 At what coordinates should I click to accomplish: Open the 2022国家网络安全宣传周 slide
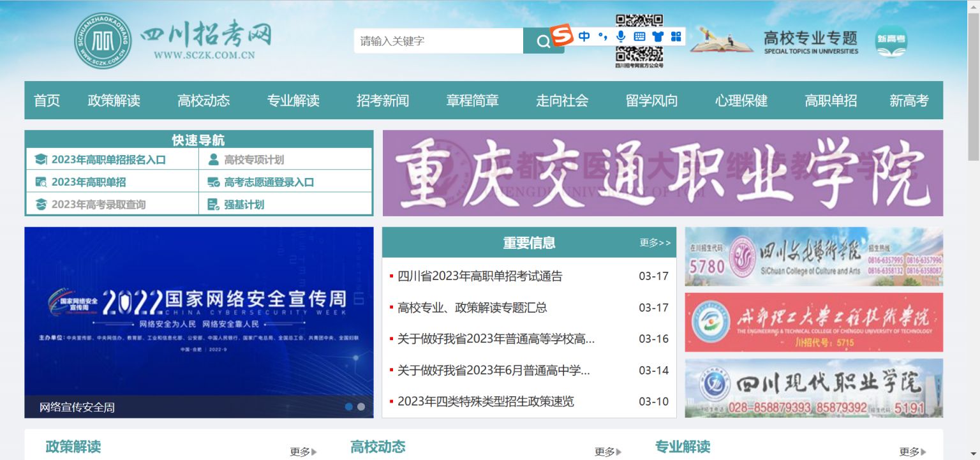(198, 313)
